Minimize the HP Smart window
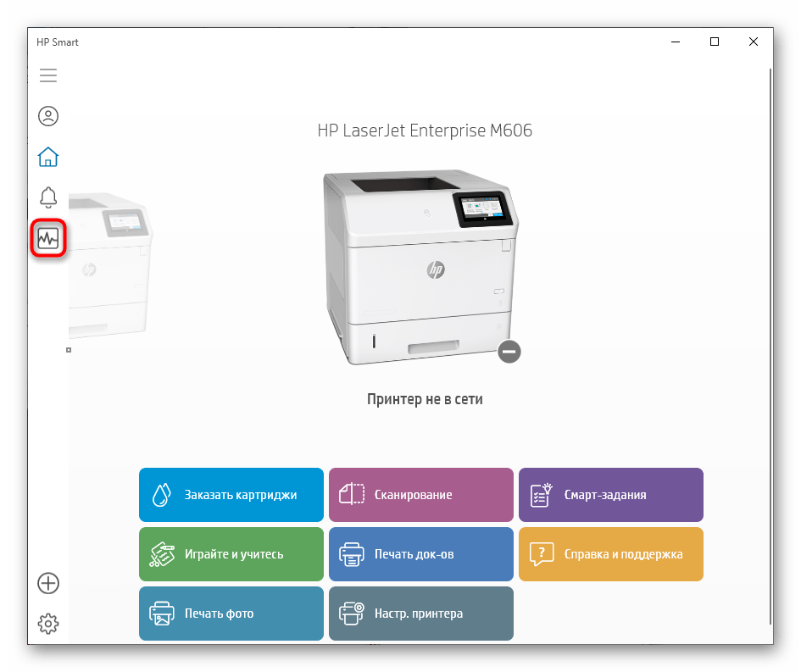Image resolution: width=801 pixels, height=672 pixels. (676, 42)
